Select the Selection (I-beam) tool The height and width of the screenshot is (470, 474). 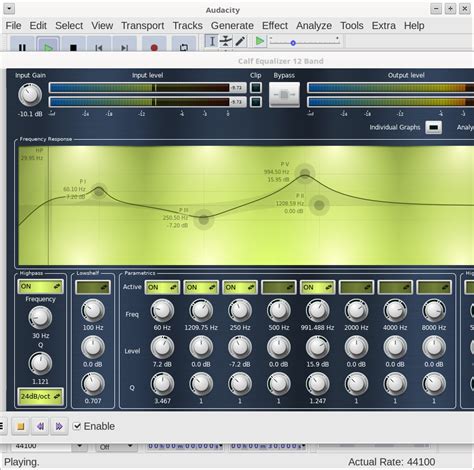click(x=211, y=41)
